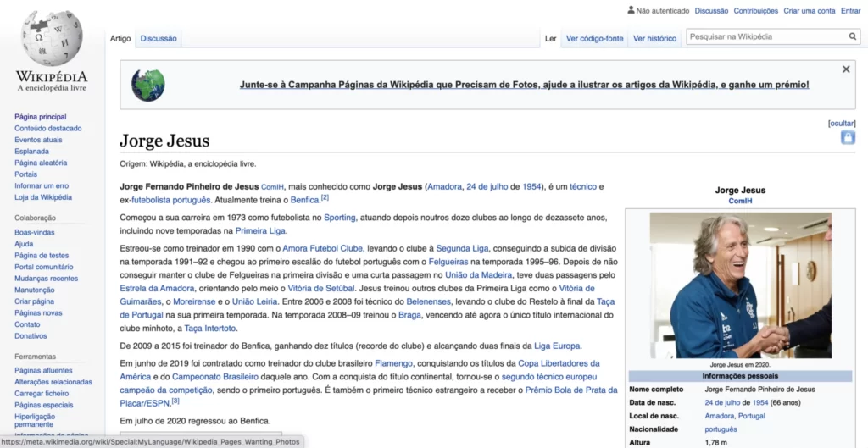Click the Jorge Jesus infobox photo
The image size is (868, 448).
(x=740, y=285)
